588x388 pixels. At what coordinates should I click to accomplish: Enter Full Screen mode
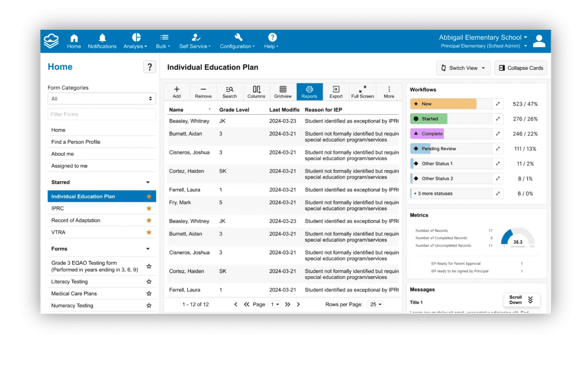[x=363, y=92]
